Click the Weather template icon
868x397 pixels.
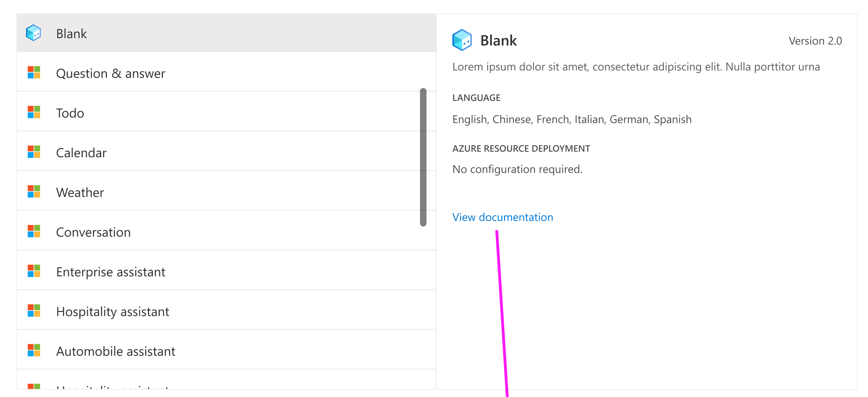coord(34,192)
